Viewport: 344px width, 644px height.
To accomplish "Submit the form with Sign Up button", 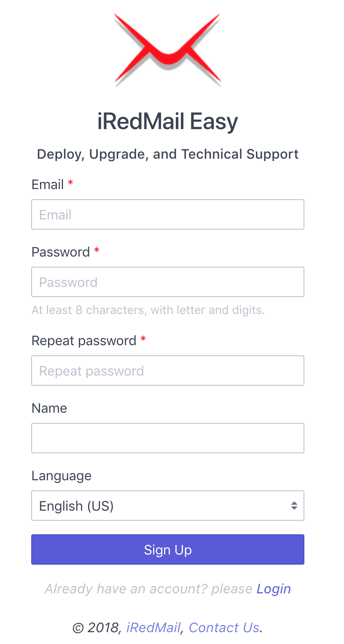I will pyautogui.click(x=168, y=549).
